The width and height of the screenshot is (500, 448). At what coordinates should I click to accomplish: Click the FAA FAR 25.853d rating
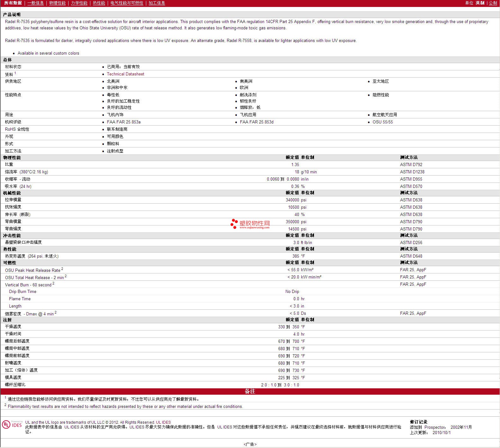tap(256, 122)
